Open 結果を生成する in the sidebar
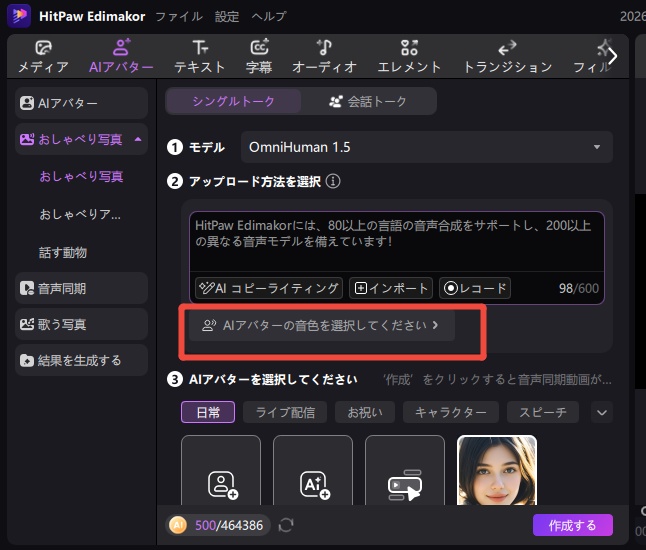The height and width of the screenshot is (550, 646). (81, 360)
